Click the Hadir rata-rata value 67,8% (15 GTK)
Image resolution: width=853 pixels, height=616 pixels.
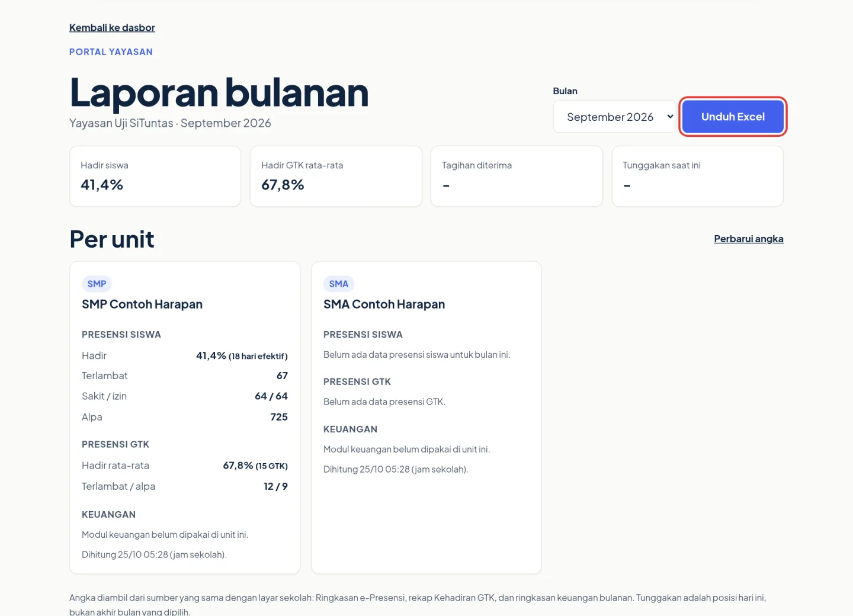255,466
